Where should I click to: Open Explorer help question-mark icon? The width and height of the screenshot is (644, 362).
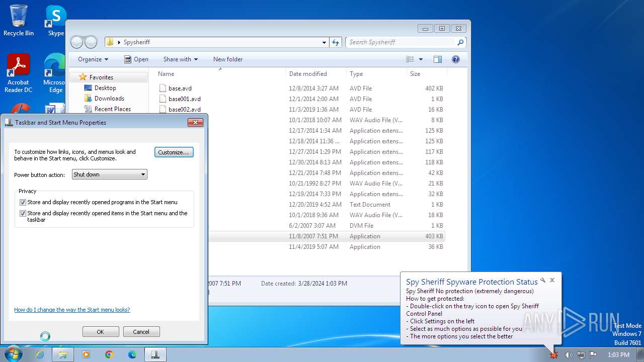[x=456, y=59]
